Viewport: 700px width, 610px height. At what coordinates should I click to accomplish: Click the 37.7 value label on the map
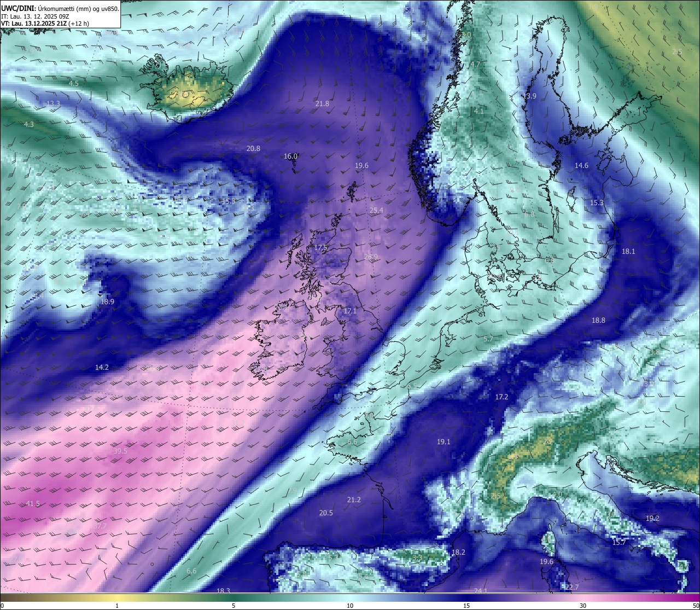[x=100, y=526]
